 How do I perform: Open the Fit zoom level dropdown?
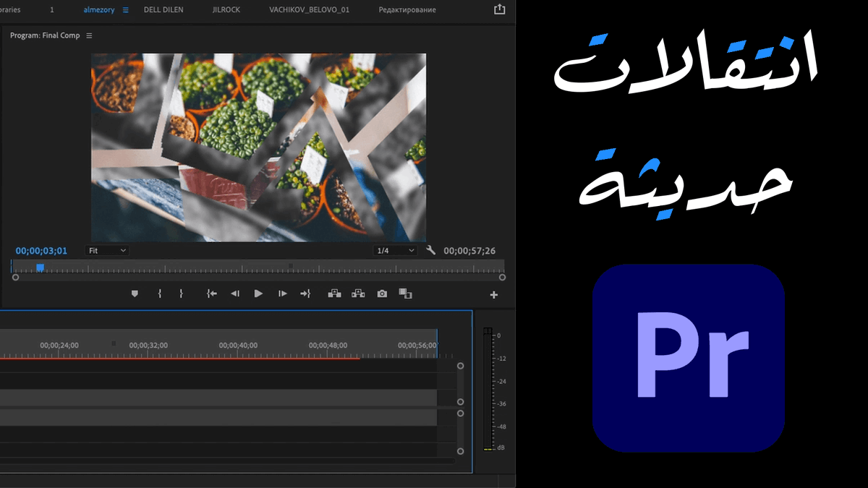coord(107,250)
